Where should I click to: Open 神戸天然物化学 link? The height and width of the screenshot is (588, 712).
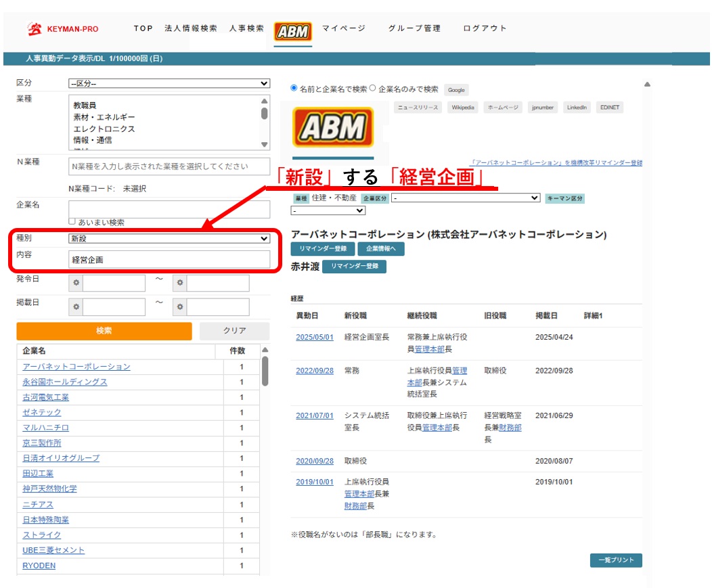pyautogui.click(x=49, y=489)
